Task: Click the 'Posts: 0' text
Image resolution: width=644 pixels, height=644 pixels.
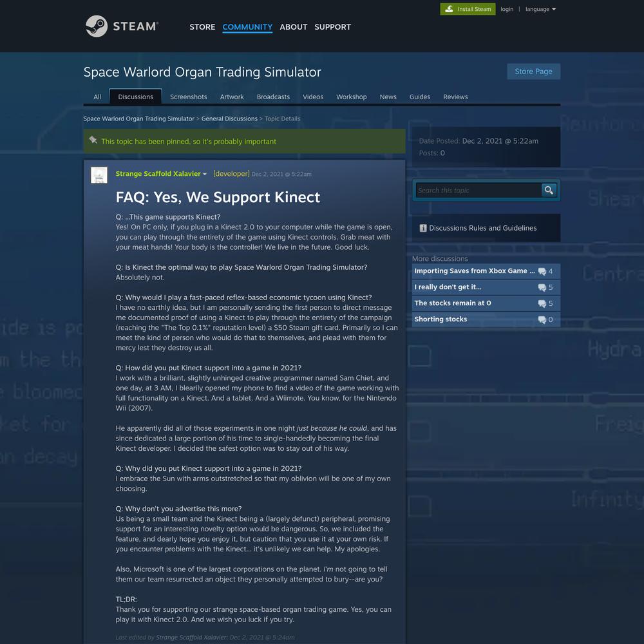Action: [x=431, y=153]
